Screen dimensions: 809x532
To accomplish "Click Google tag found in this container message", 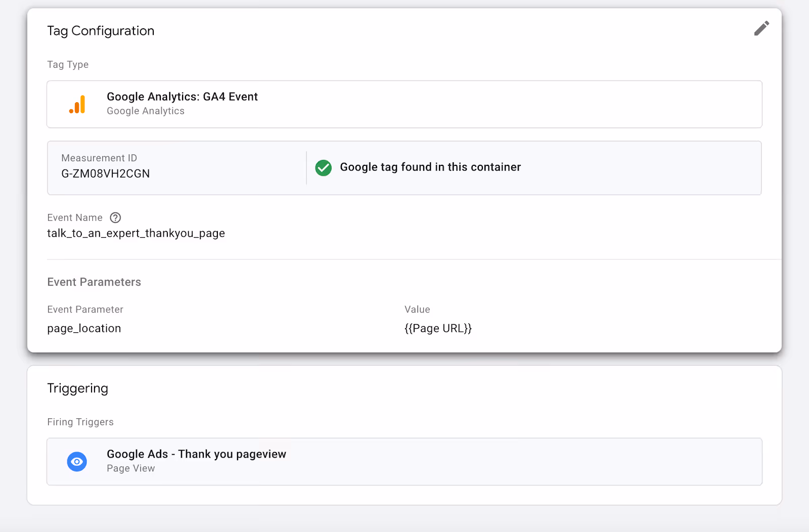I will tap(430, 167).
